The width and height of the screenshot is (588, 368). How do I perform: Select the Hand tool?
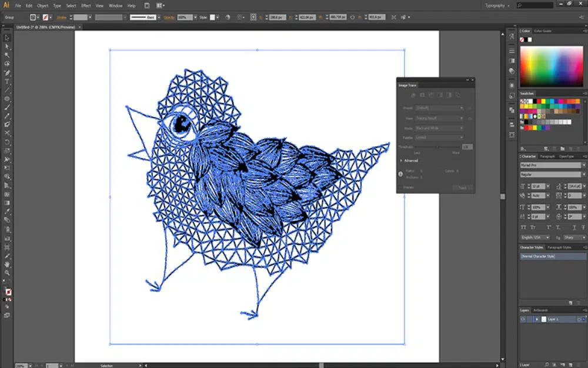coord(7,264)
